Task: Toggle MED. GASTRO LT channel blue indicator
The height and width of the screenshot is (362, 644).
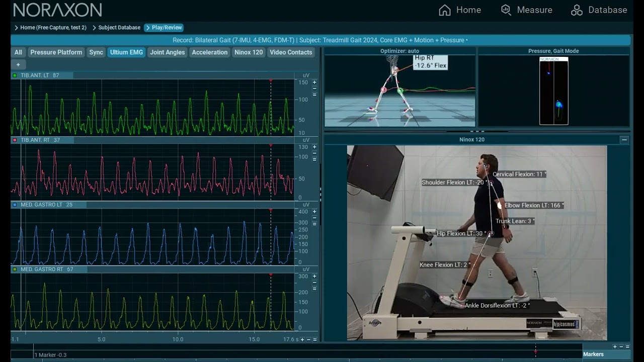Action: 15,205
